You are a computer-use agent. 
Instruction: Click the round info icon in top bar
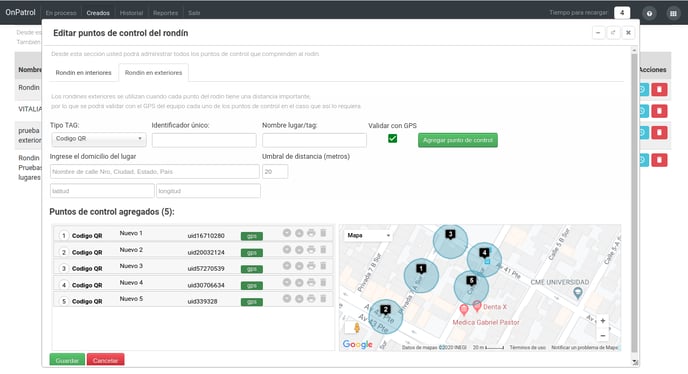coord(649,13)
